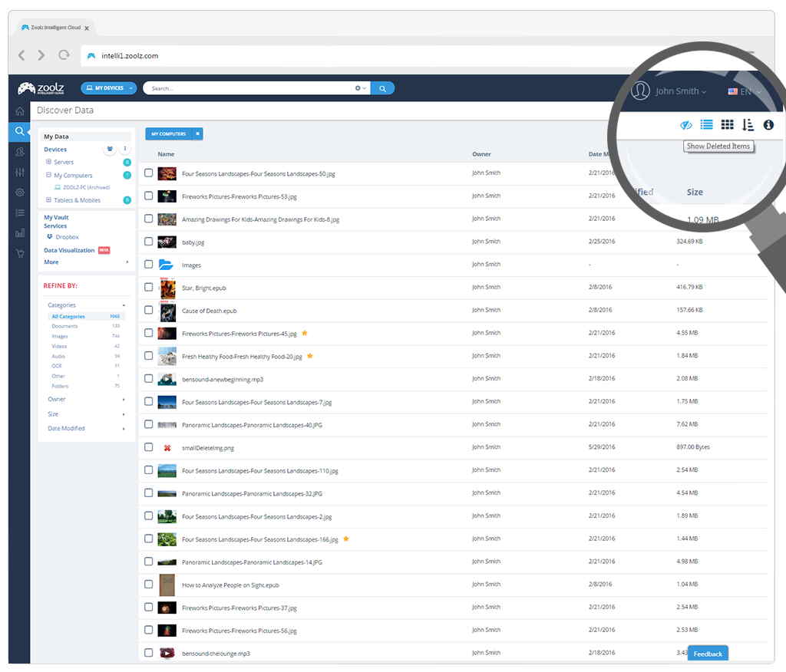Reload the page with browser refresh icon
786x672 pixels.
(x=64, y=55)
